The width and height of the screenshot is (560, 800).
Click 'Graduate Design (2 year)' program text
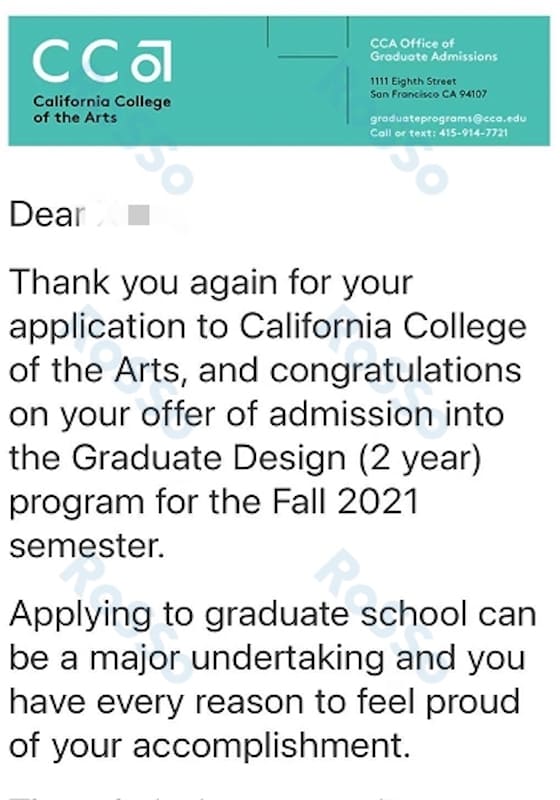point(276,459)
